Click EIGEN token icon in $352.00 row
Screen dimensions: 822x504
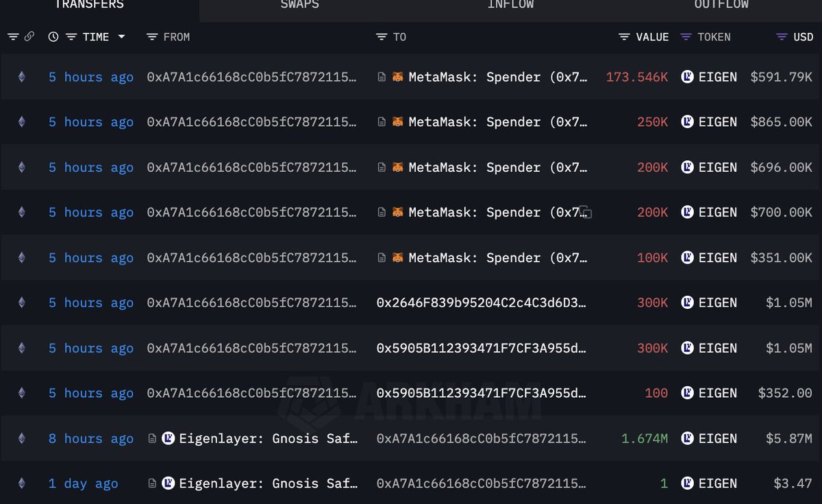tap(688, 393)
